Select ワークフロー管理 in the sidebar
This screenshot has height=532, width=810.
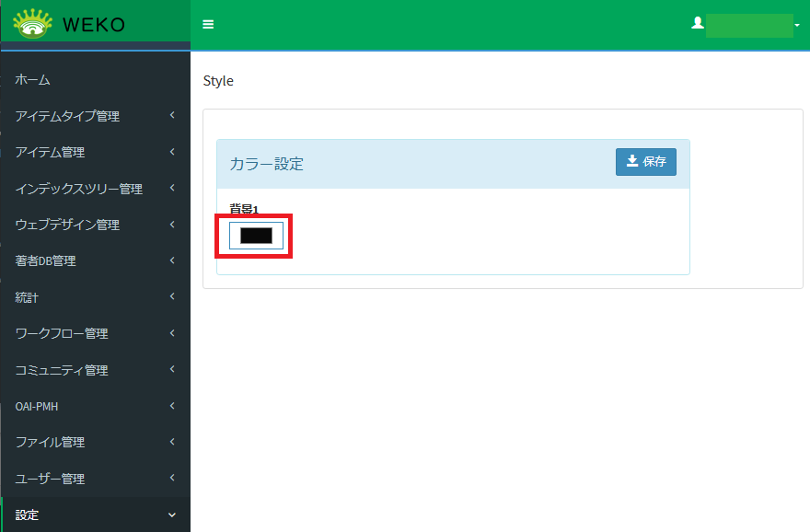pos(62,333)
